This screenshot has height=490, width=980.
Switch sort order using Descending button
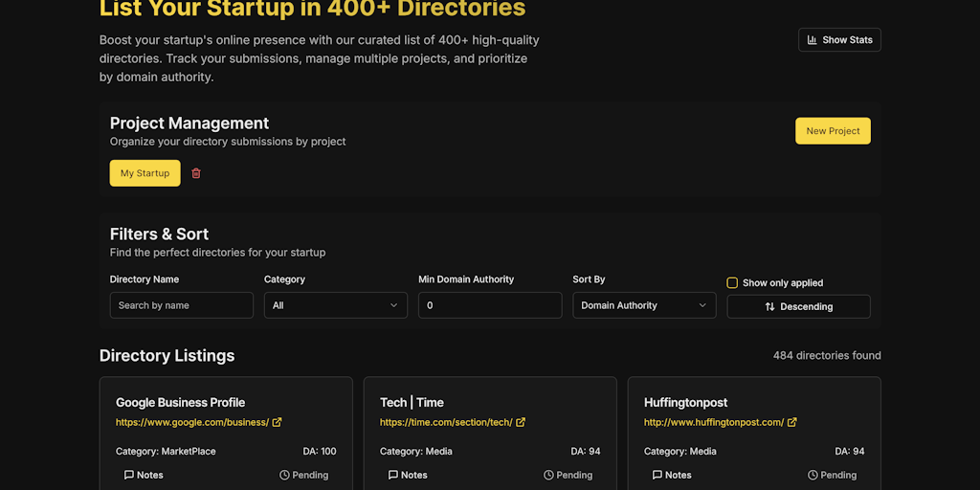[799, 307]
